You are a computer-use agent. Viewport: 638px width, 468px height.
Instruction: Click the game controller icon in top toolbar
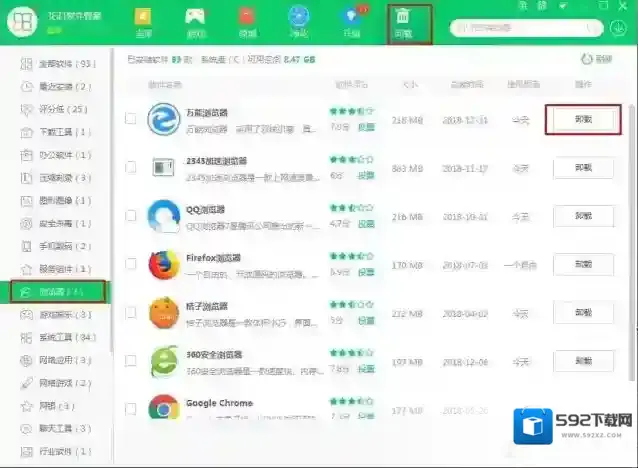[x=194, y=21]
